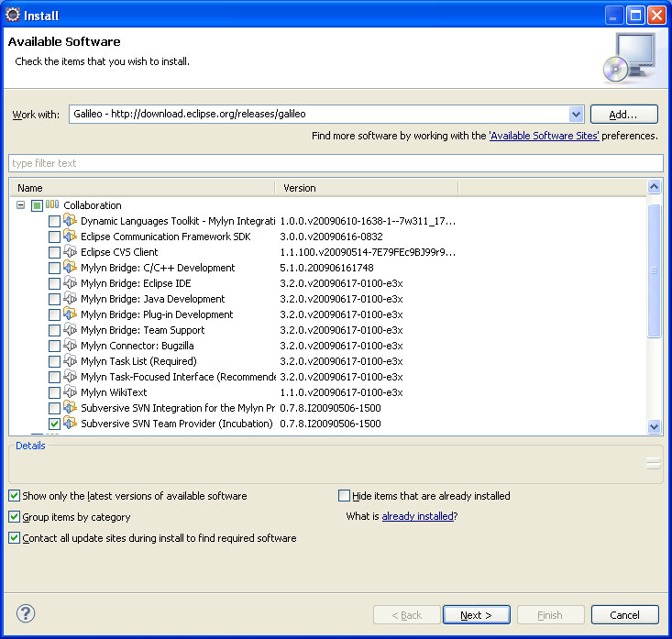
Task: Click the Version column header
Action: click(367, 188)
